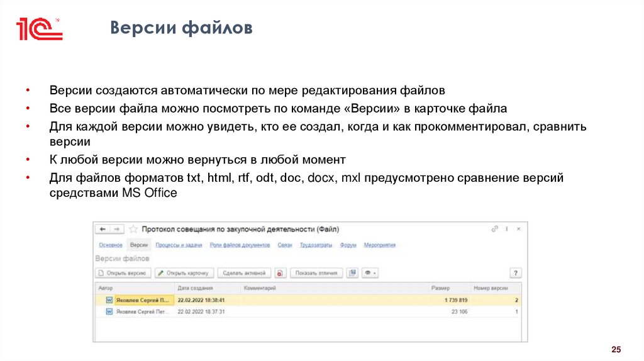This screenshot has width=644, height=361.
Task: Click the Сделать активной button
Action: tap(244, 273)
